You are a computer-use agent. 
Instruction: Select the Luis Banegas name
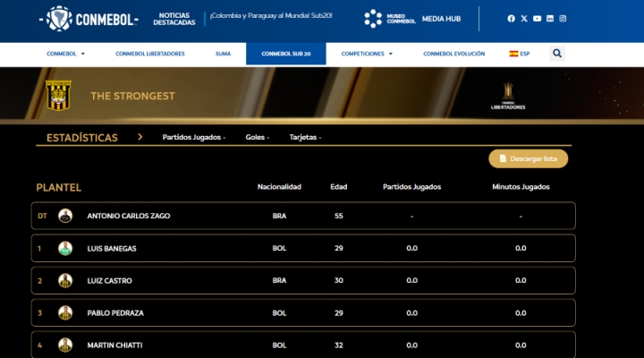click(x=112, y=249)
